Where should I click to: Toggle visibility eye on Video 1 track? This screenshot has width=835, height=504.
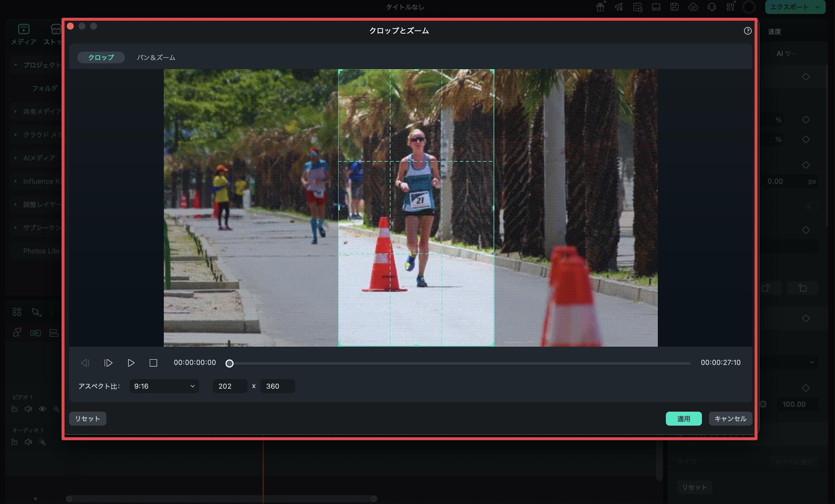[42, 409]
